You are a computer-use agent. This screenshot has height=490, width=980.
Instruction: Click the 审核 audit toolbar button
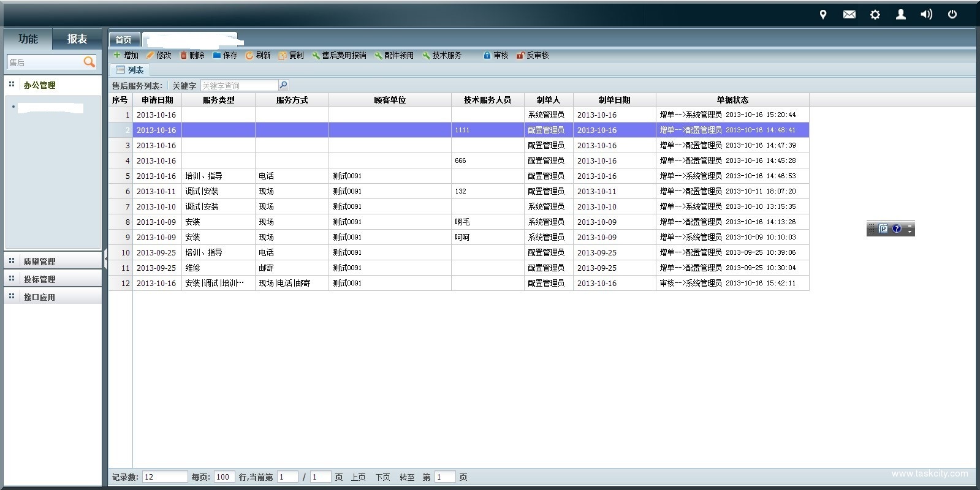496,55
